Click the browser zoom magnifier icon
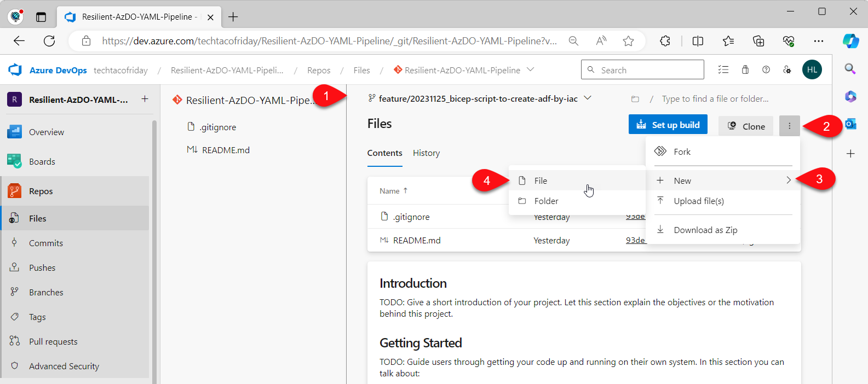Viewport: 868px width, 384px height. [573, 41]
